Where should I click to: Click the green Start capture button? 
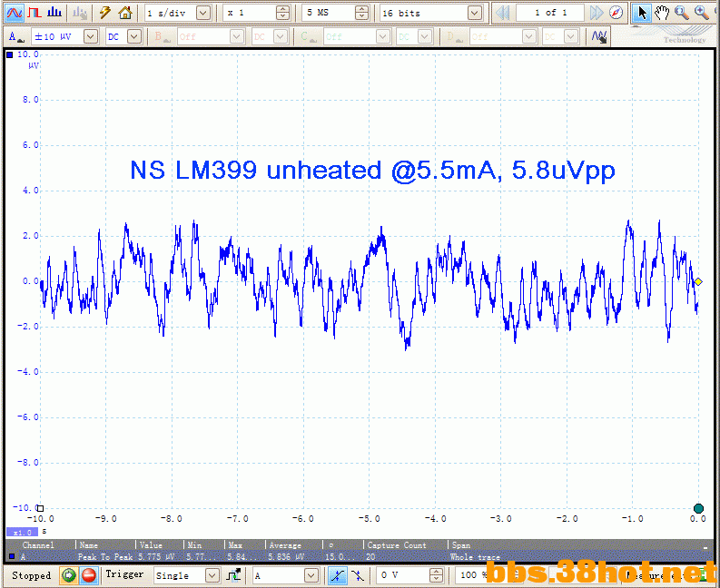click(68, 575)
